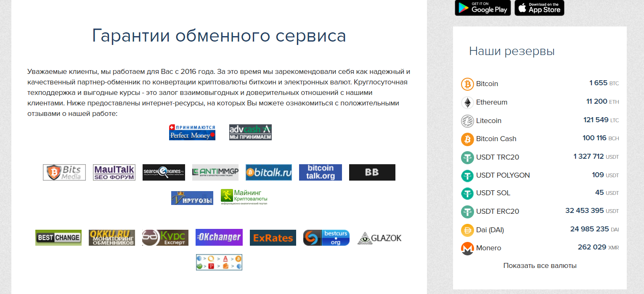Click the USDT ERC20 Tether icon

pos(467,212)
